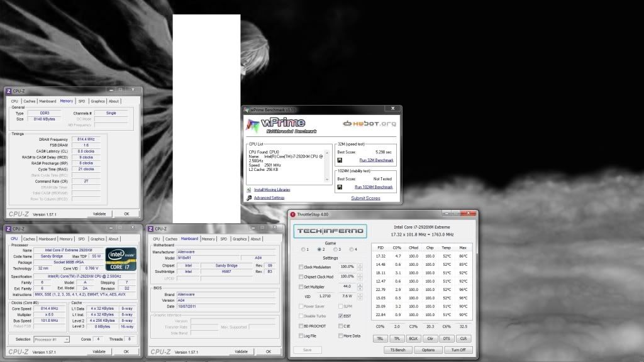Open the Memory tab in the Mainboard CPU-Z window
Screen dimensions: 644x362
coord(208,239)
